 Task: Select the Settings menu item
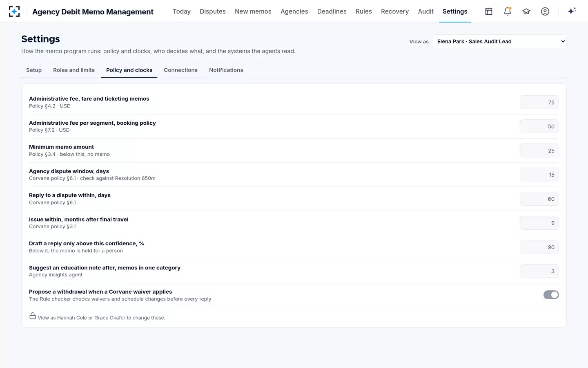(455, 11)
